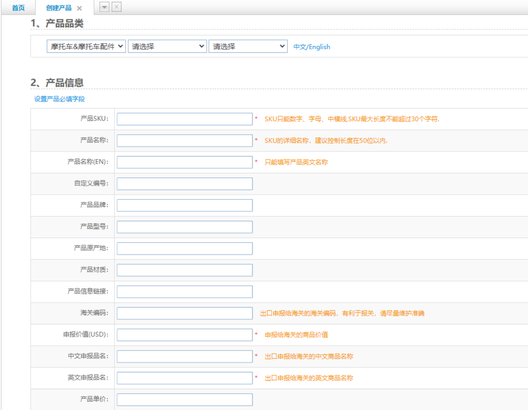Switch to the 首页 tab
Viewport: 532px width, 410px height.
18,8
